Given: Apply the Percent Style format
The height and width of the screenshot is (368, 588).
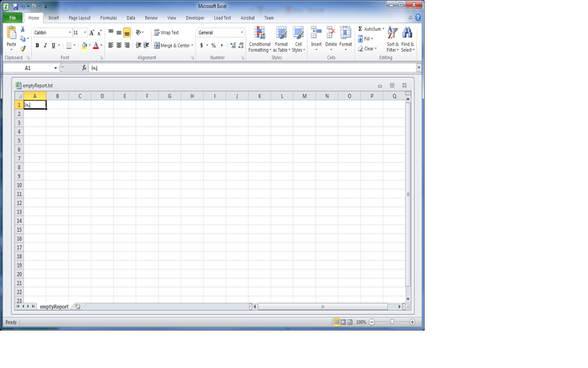Looking at the screenshot, I should (x=214, y=46).
